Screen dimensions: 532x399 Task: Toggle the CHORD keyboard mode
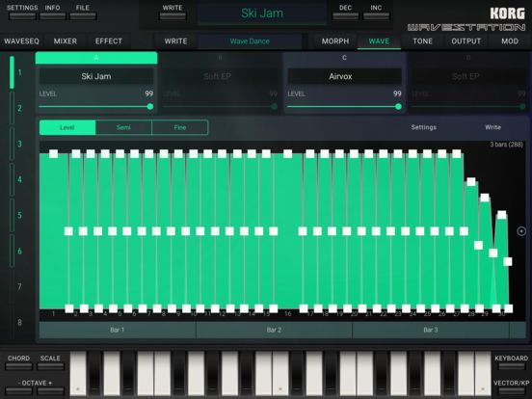[18, 362]
